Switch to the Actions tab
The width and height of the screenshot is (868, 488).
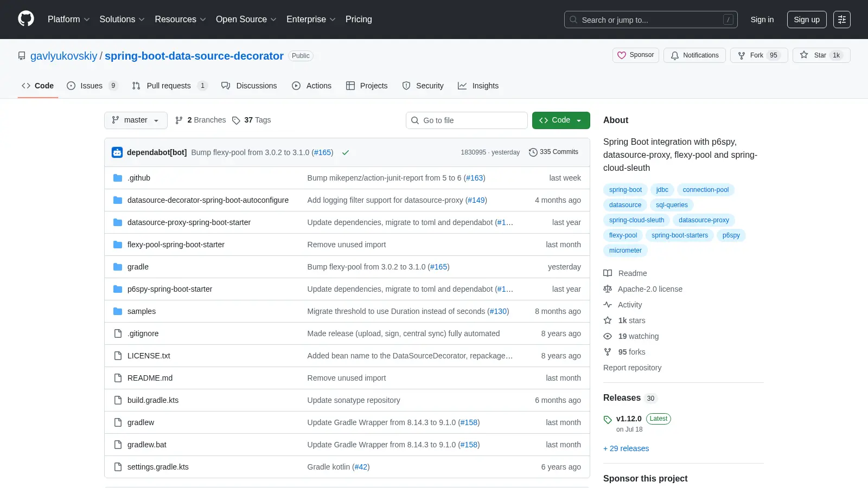(311, 86)
